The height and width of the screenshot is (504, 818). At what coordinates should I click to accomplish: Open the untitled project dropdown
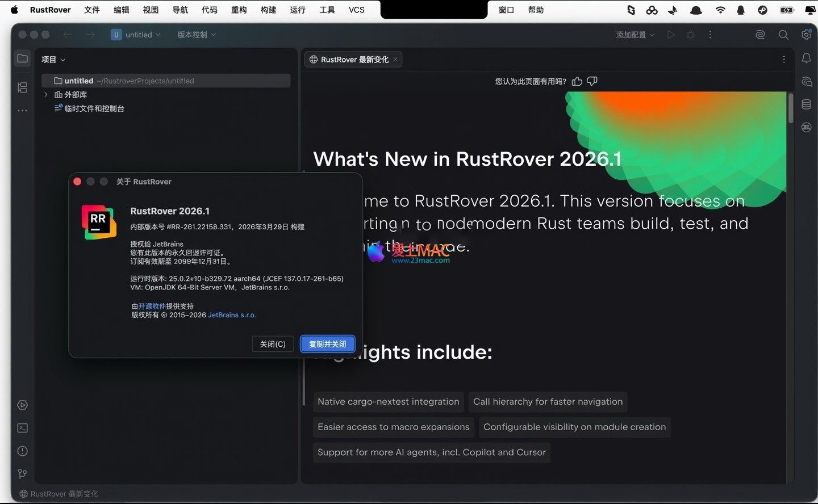click(x=136, y=35)
